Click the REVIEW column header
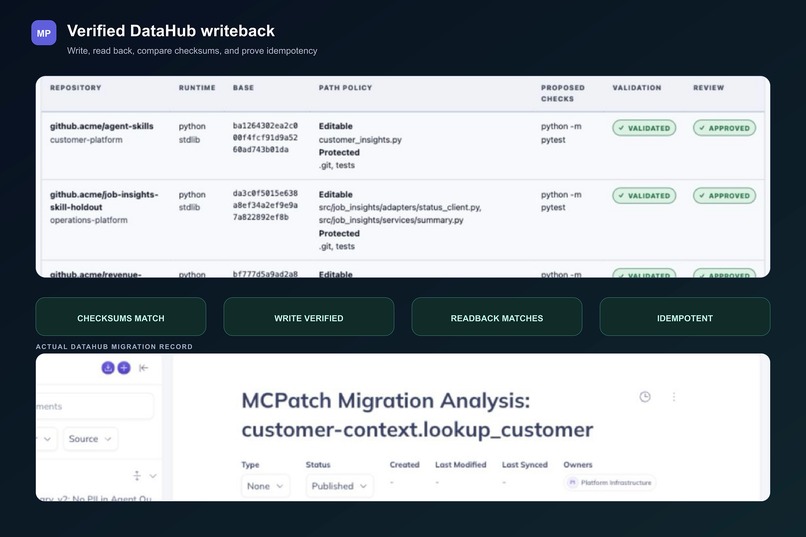Viewport: 806px width, 537px height. click(x=708, y=88)
